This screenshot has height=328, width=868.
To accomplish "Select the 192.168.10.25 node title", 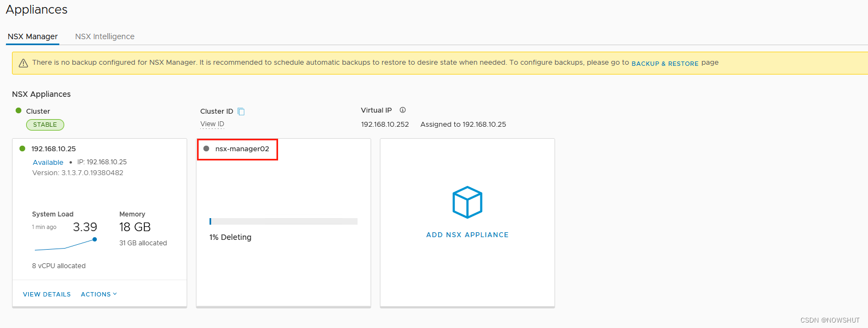I will point(53,148).
